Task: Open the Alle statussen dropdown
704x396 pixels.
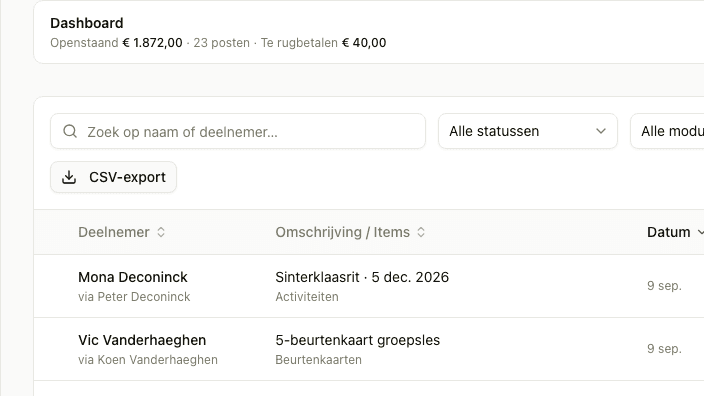Action: pyautogui.click(x=528, y=131)
